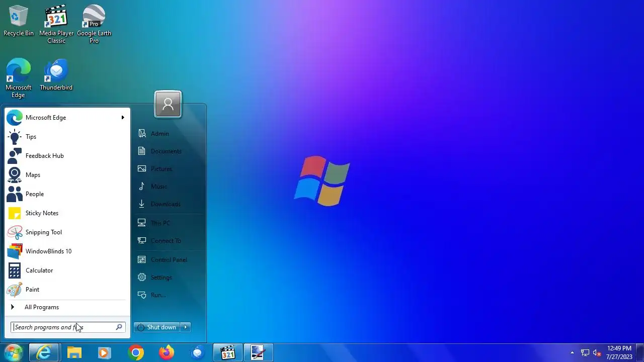Launch Google Chrome from taskbar
The image size is (644, 362).
tap(136, 353)
